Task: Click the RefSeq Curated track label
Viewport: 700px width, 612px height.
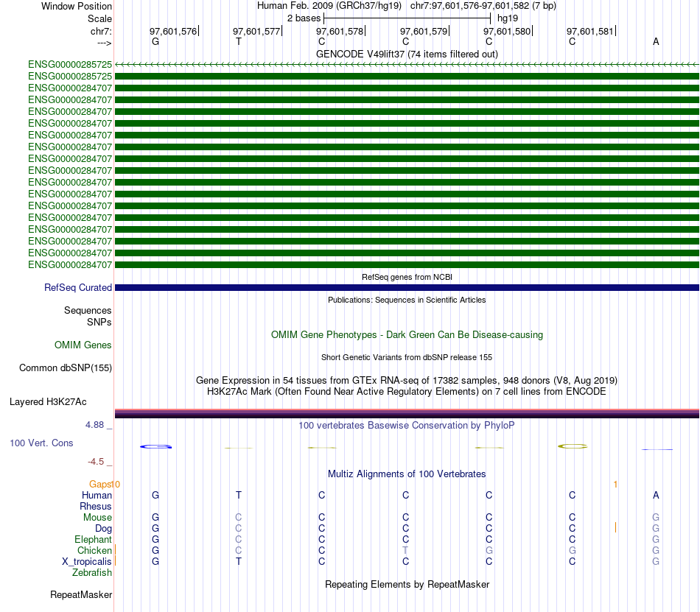Action: pos(77,288)
